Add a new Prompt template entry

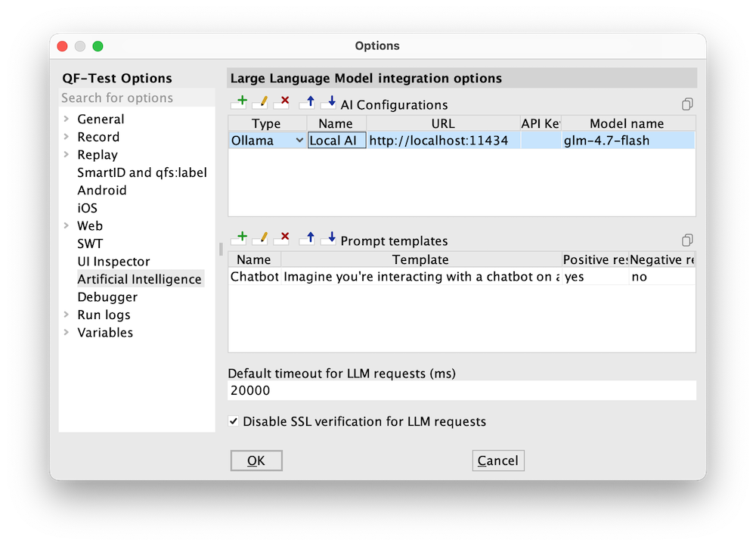[x=240, y=237]
